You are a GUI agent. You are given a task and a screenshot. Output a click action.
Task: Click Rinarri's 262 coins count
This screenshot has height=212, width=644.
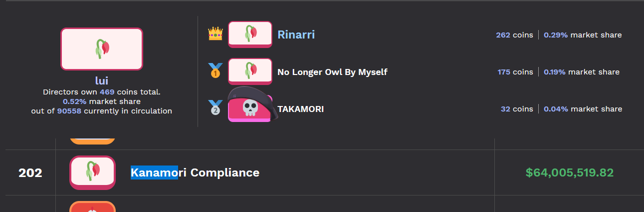pyautogui.click(x=503, y=35)
